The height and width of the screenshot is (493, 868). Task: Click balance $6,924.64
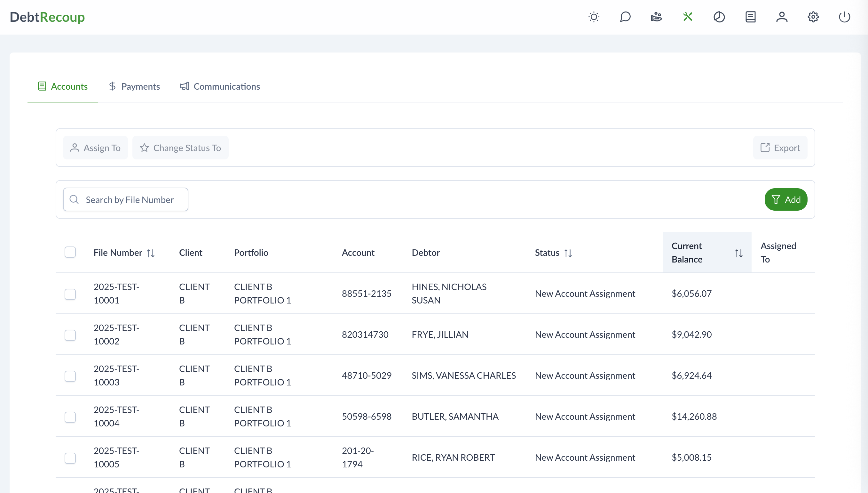coord(691,376)
